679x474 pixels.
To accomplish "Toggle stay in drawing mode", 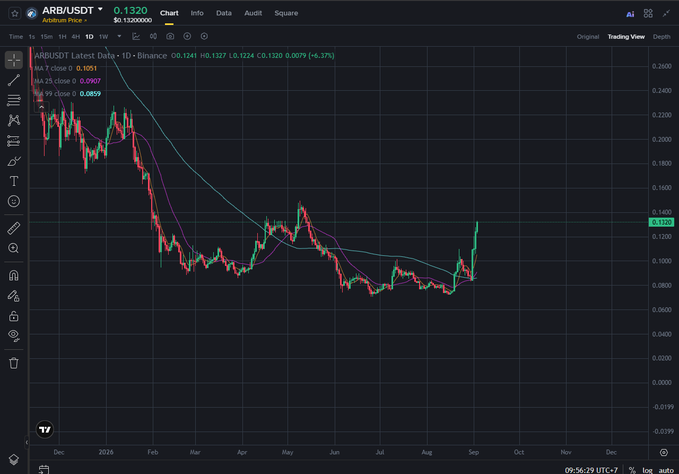I will pyautogui.click(x=14, y=296).
